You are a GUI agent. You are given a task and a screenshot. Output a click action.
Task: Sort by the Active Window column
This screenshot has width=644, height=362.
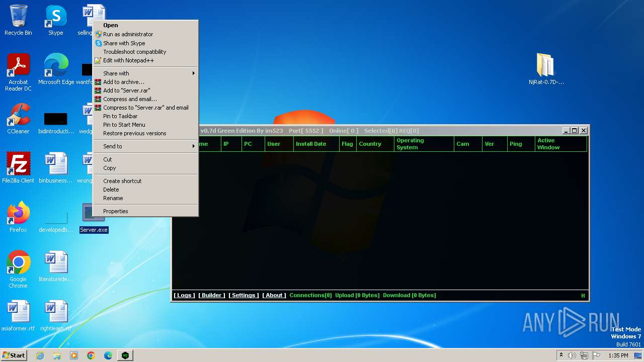561,144
